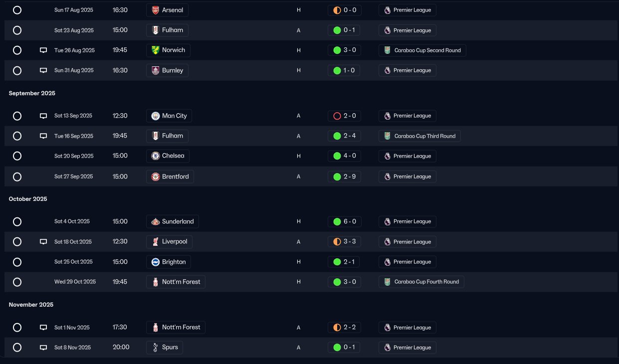The height and width of the screenshot is (364, 619).
Task: Click the Premier League logo in the Chelsea row
Action: point(388,156)
